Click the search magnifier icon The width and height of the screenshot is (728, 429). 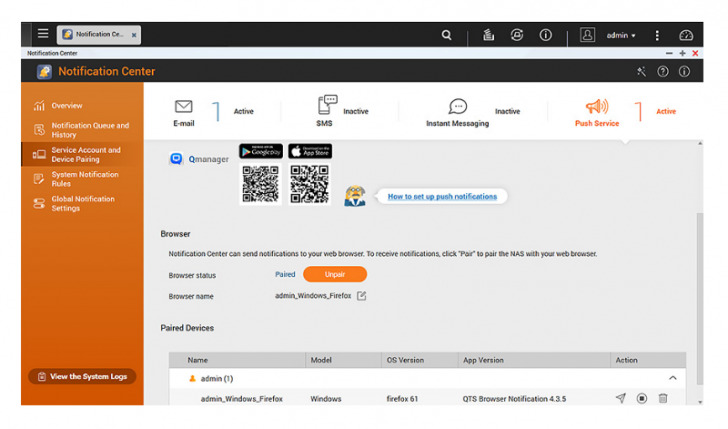447,34
